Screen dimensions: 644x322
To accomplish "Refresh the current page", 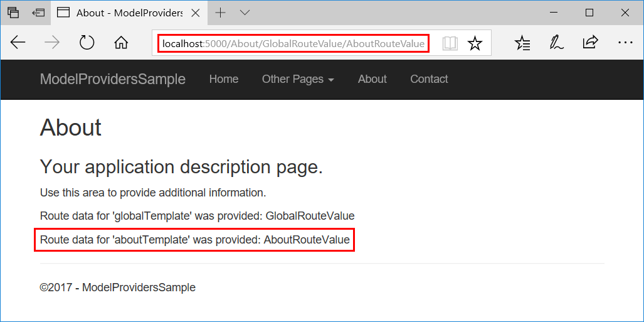I will pos(87,43).
